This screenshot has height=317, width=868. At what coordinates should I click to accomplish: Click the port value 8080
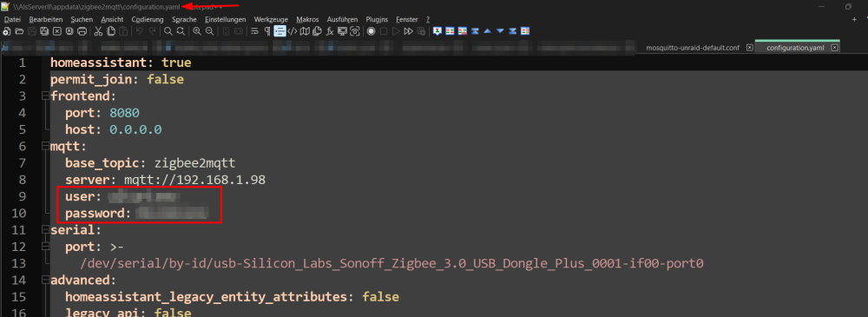(x=124, y=113)
